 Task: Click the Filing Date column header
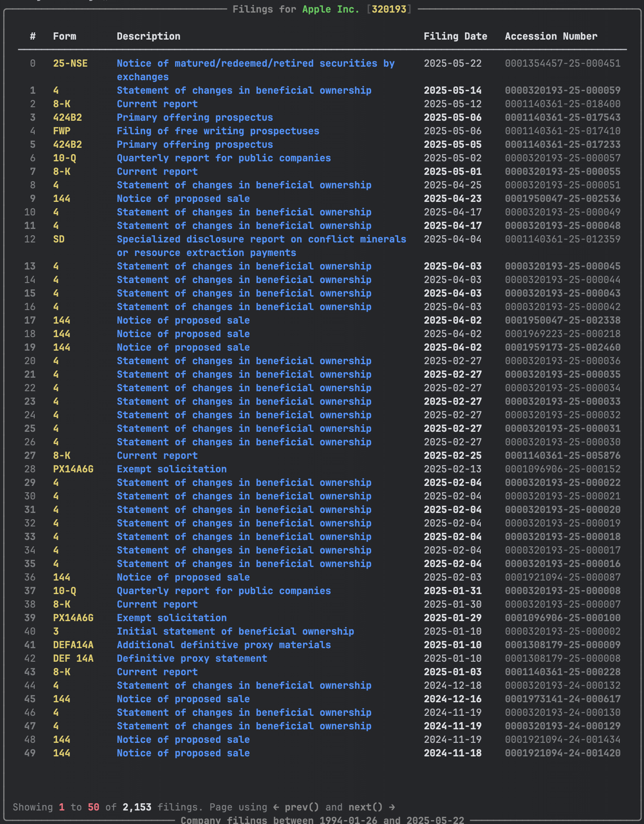tap(455, 36)
